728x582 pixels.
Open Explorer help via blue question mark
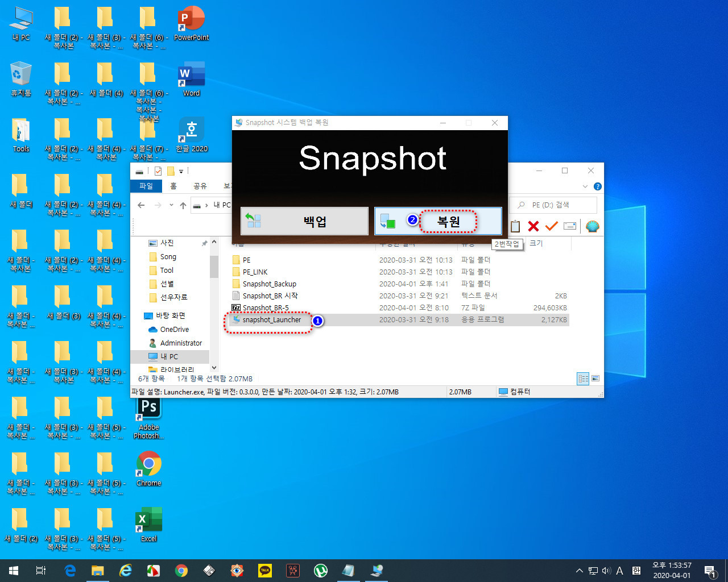click(598, 186)
